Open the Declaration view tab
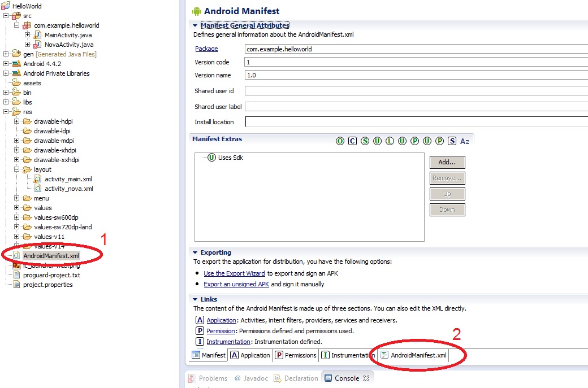This screenshot has width=588, height=388. coord(296,378)
